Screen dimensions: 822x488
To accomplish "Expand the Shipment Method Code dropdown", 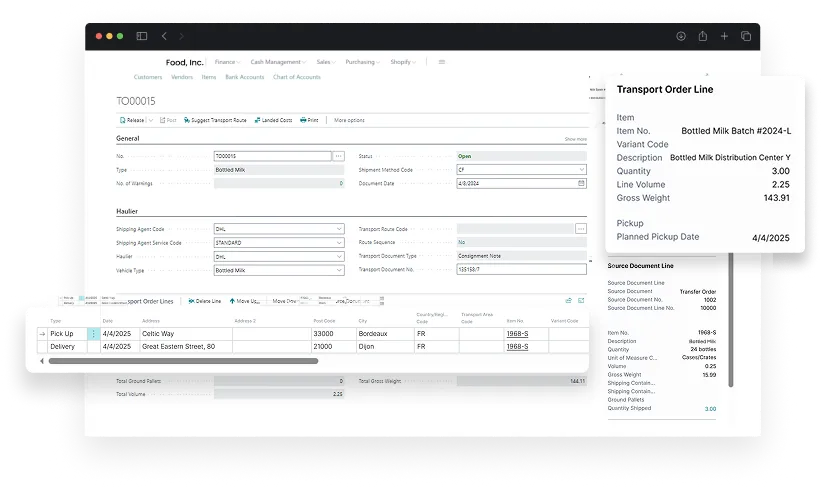I will click(x=582, y=170).
